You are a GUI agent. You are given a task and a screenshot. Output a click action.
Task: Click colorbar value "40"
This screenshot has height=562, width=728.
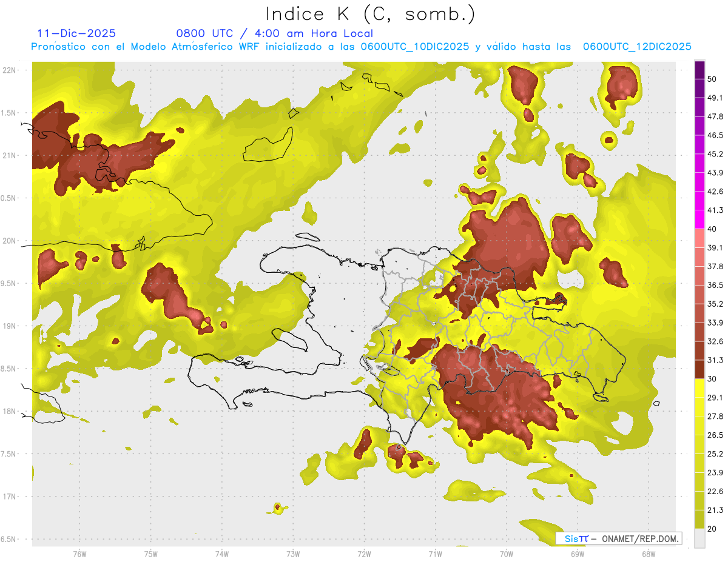click(x=713, y=229)
